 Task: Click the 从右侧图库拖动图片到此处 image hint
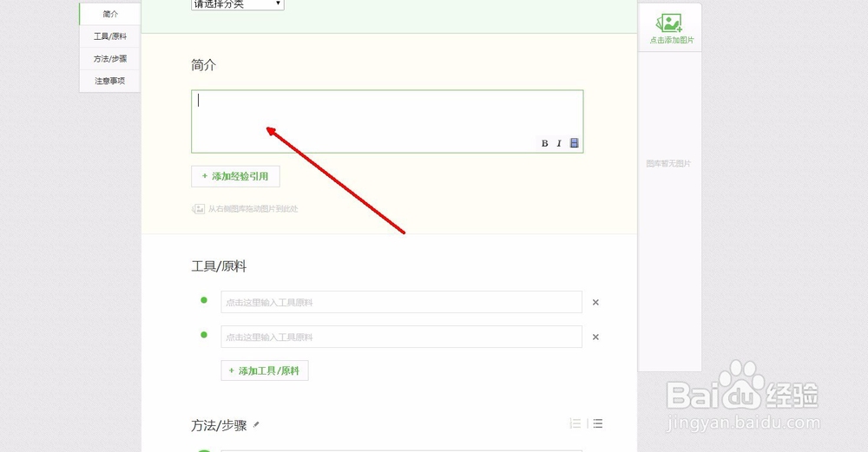click(246, 208)
